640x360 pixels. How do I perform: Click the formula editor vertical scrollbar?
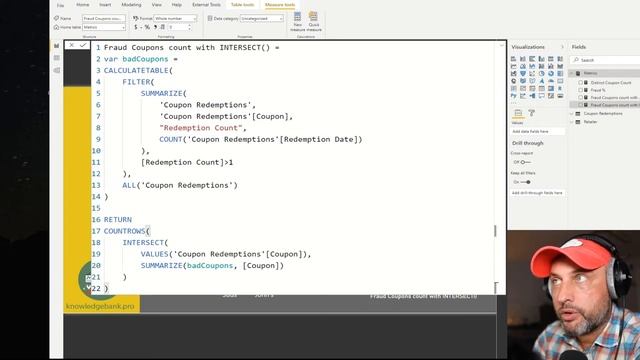[x=496, y=231]
